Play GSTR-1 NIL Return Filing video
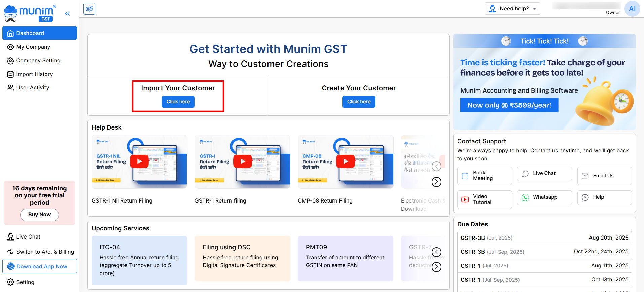Screen dimensions: 644x292 pos(139,161)
